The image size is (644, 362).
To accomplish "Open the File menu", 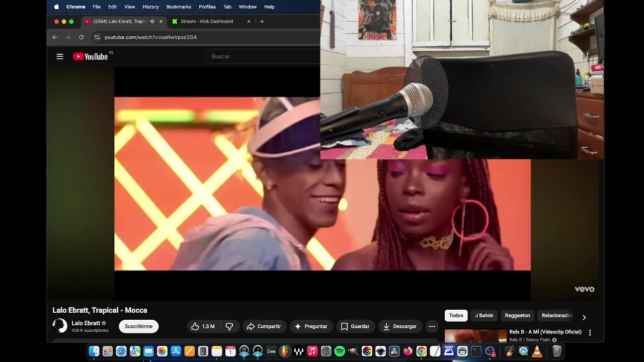I will tap(97, 7).
